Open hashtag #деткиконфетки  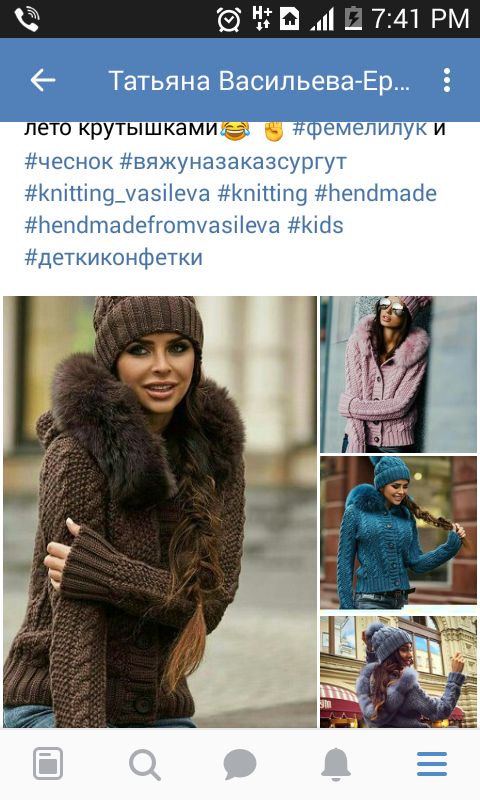(113, 257)
